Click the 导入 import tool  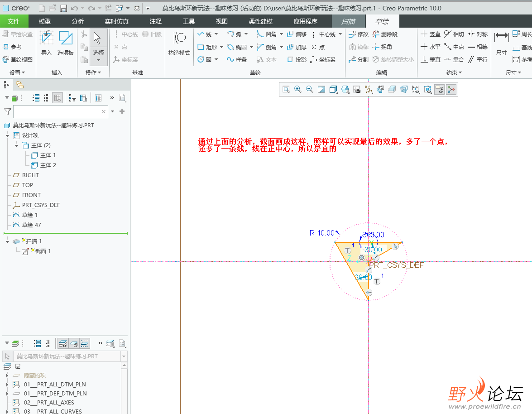47,43
